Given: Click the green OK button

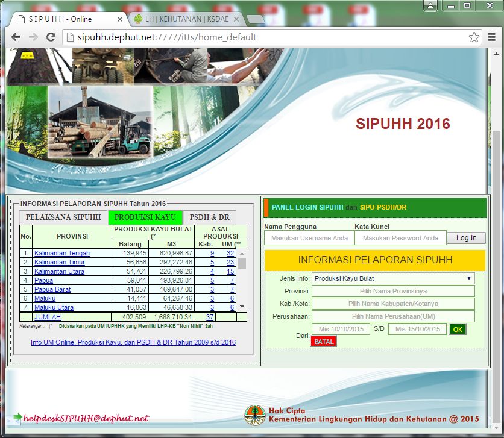Looking at the screenshot, I should click(x=458, y=329).
